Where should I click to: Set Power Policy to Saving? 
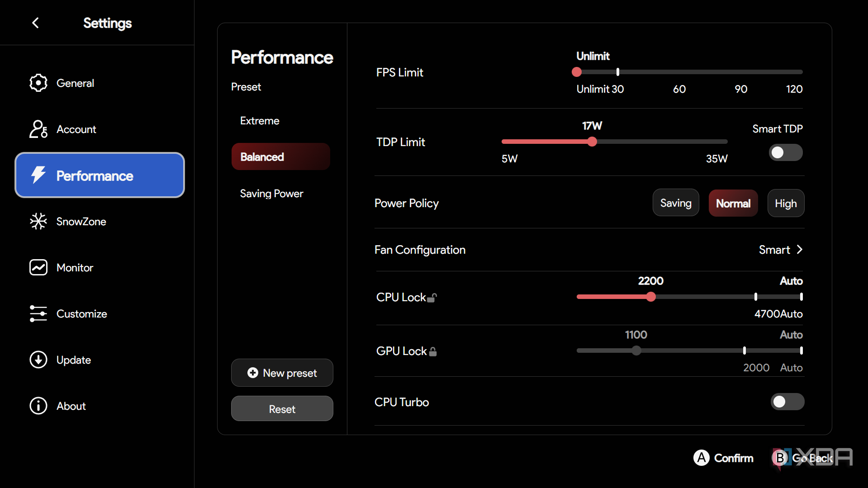point(676,203)
